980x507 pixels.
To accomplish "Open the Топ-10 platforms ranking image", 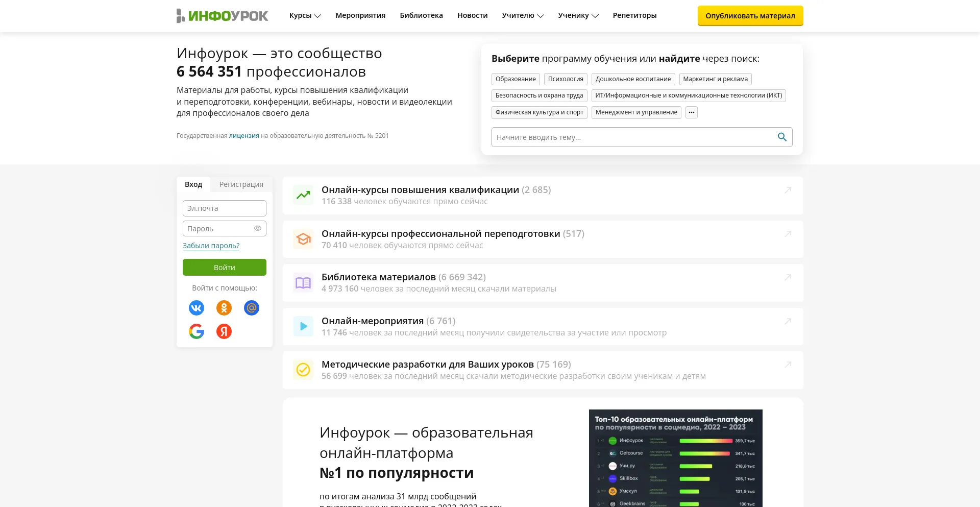I will tap(676, 458).
